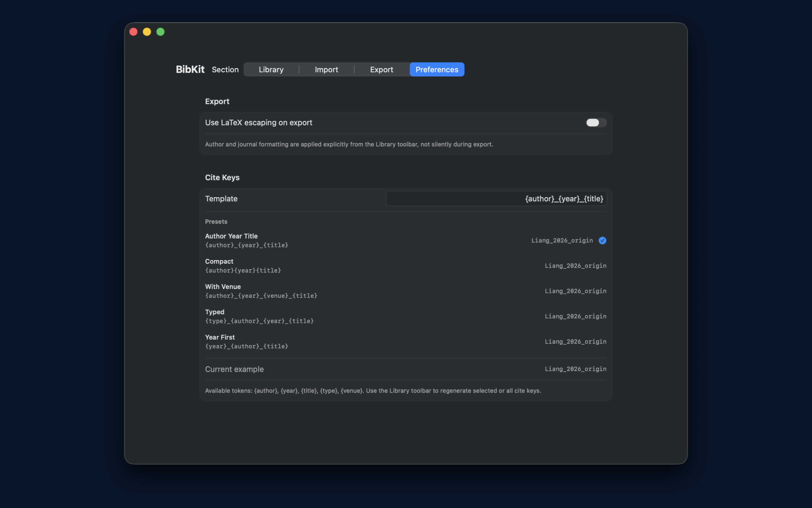Screen dimensions: 812x508
Task: Select the Typed preset
Action: point(406,316)
